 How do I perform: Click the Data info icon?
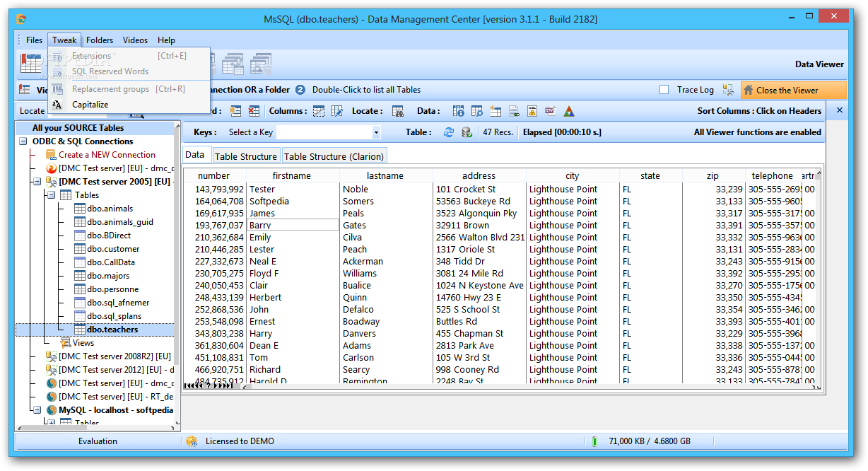[459, 111]
